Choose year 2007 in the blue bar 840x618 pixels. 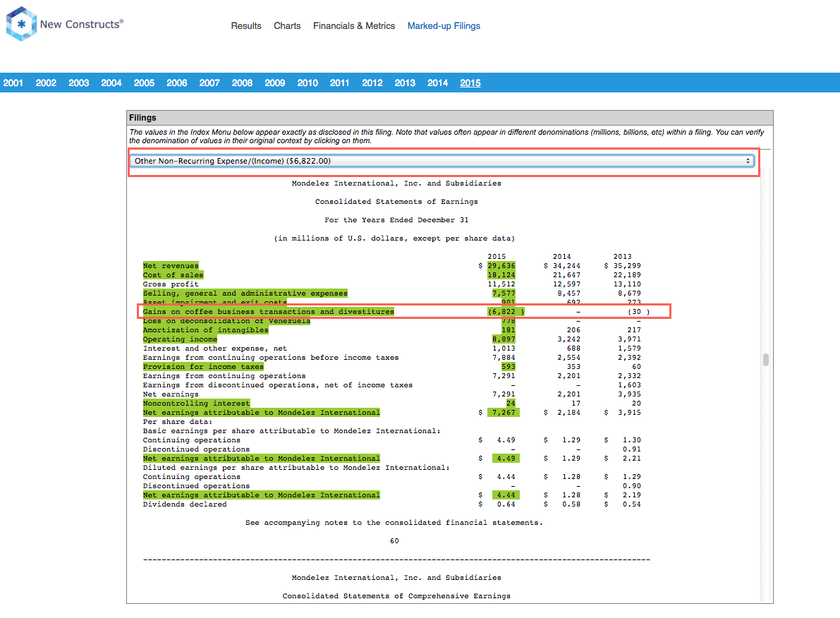click(x=209, y=83)
